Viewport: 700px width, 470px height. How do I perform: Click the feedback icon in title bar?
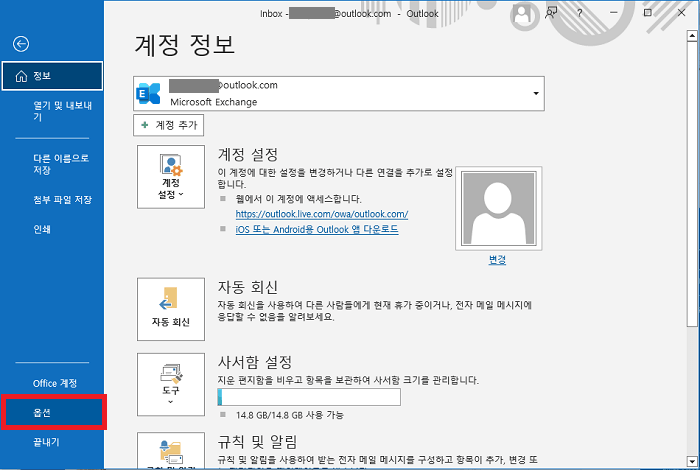(x=551, y=13)
